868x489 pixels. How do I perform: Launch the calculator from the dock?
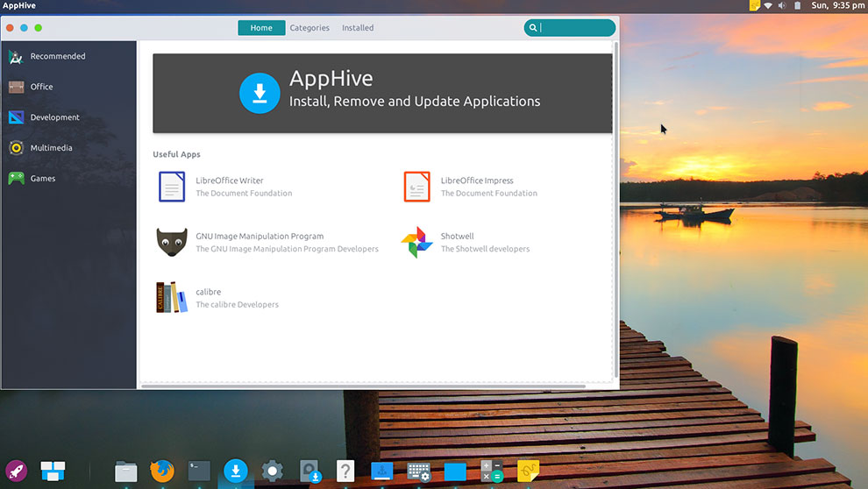pos(492,471)
